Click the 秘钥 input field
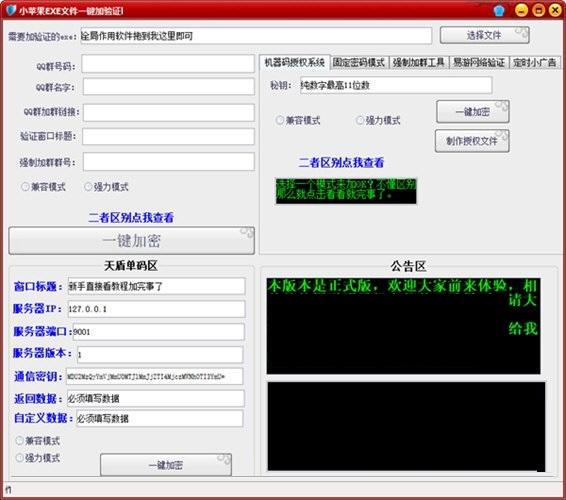The image size is (566, 500). (x=396, y=85)
